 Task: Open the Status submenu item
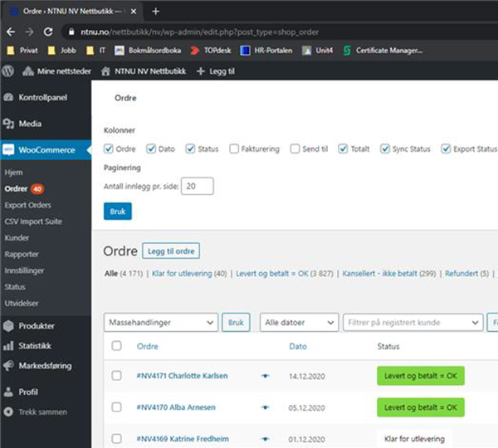tap(15, 287)
